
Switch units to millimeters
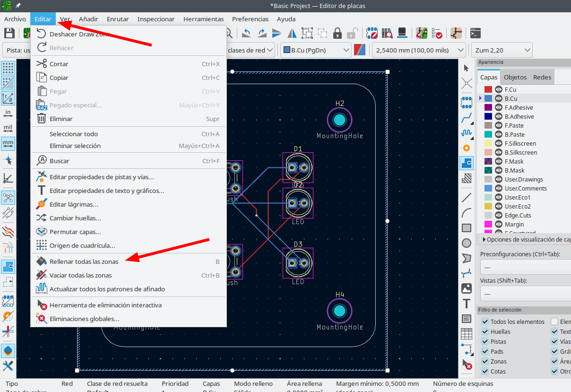point(8,143)
